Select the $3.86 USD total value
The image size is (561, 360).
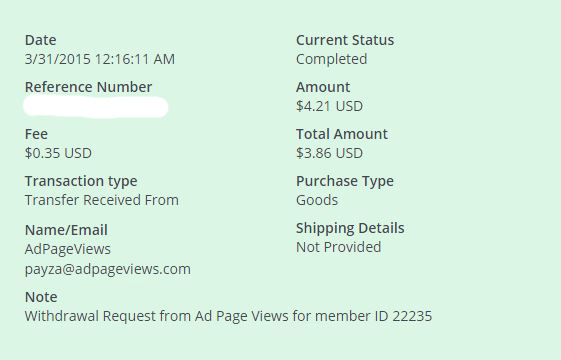tap(330, 153)
